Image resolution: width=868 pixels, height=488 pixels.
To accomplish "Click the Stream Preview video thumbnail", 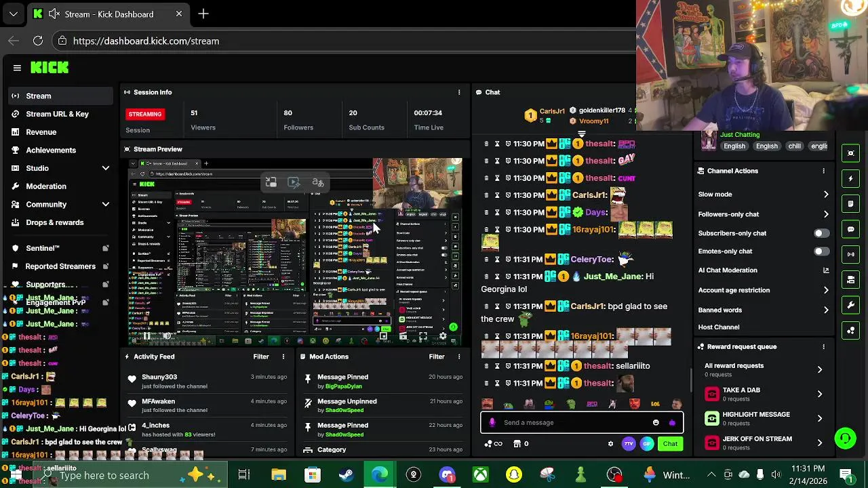I will click(296, 252).
